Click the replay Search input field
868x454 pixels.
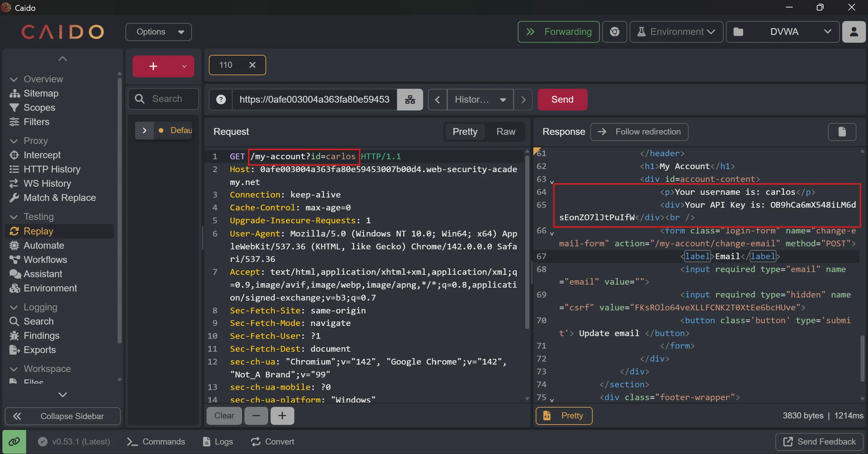pyautogui.click(x=167, y=99)
